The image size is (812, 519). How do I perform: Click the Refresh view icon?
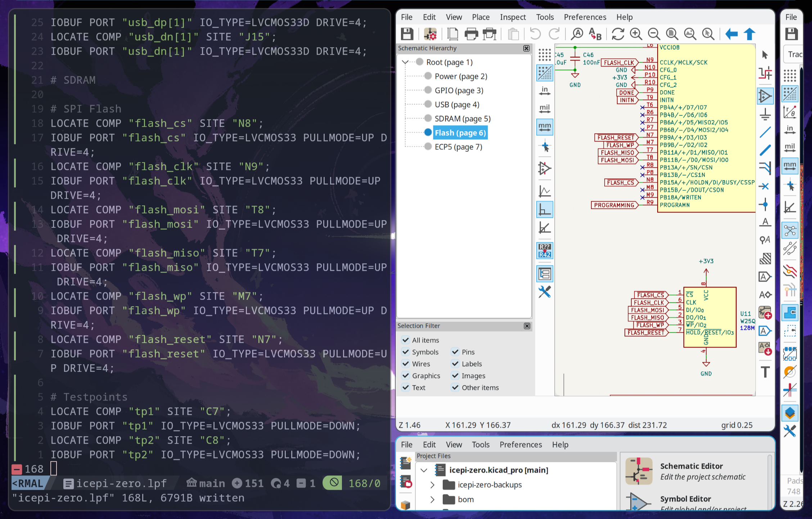point(618,34)
